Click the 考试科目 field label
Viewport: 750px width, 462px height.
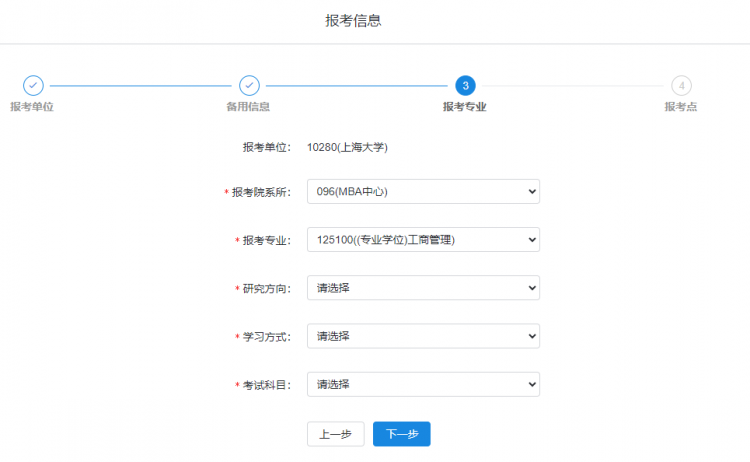(x=266, y=385)
